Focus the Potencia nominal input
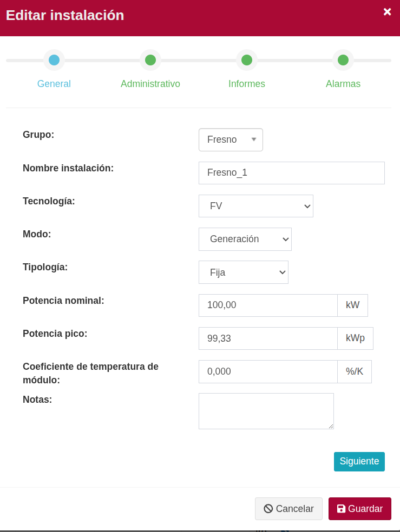This screenshot has width=400, height=532. [x=268, y=305]
